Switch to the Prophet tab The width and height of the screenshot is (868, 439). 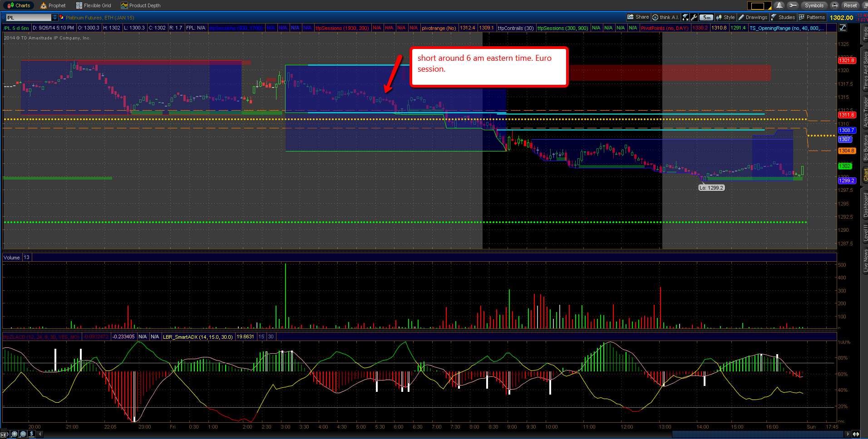[53, 5]
